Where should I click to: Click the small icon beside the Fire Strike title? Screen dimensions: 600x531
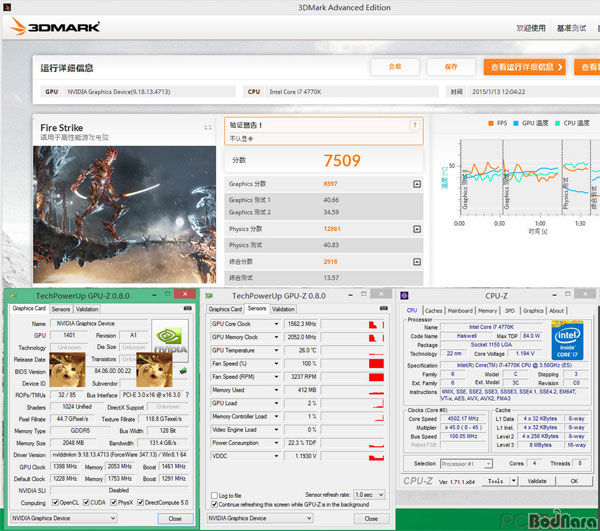click(x=207, y=127)
